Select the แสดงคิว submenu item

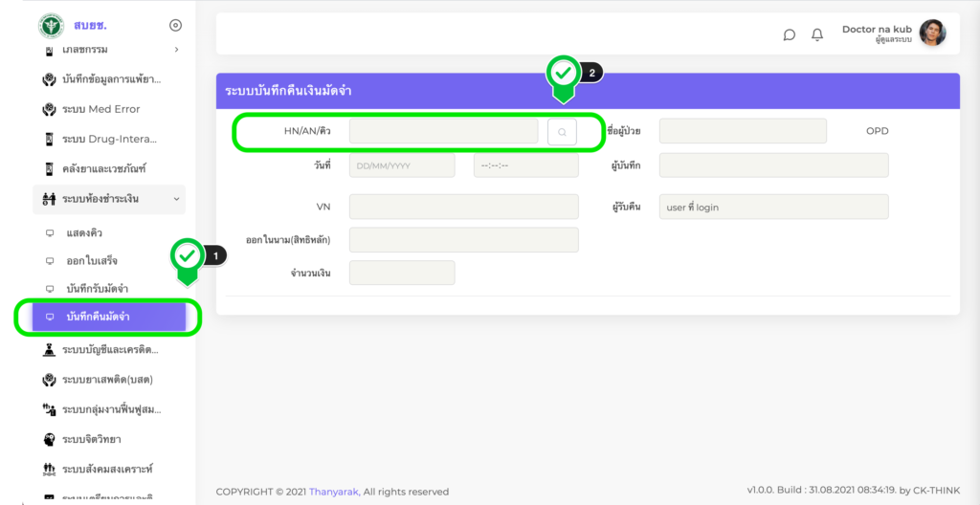[84, 232]
